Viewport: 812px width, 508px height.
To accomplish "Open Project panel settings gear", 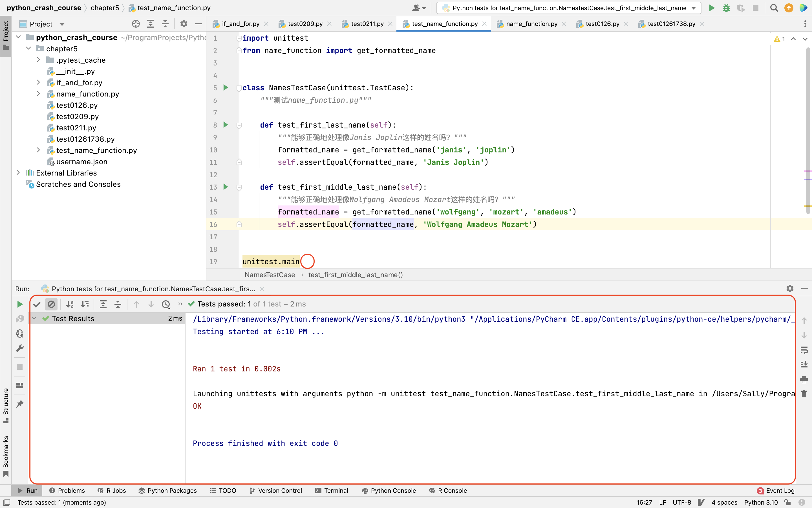I will pyautogui.click(x=184, y=24).
